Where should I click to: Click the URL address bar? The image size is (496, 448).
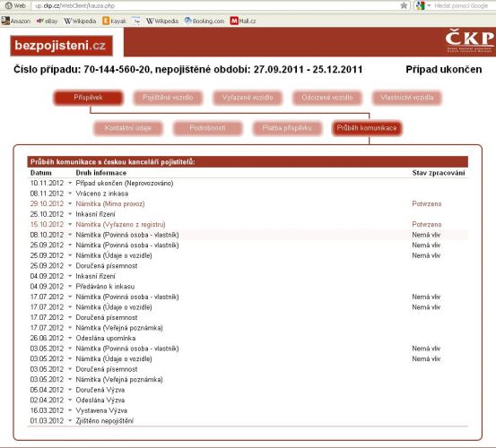(215, 5)
